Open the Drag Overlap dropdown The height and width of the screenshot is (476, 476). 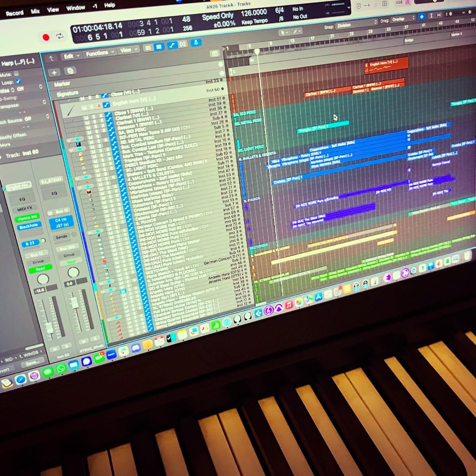[403, 19]
